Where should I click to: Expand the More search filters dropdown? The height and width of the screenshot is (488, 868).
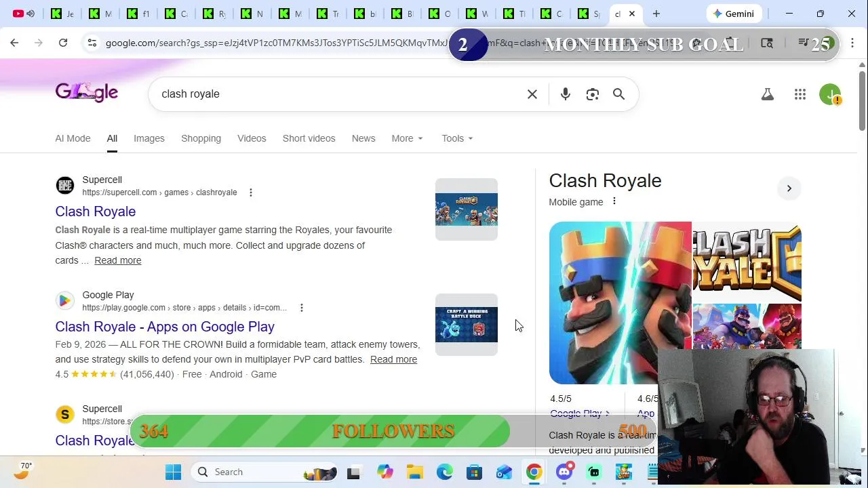(407, 138)
